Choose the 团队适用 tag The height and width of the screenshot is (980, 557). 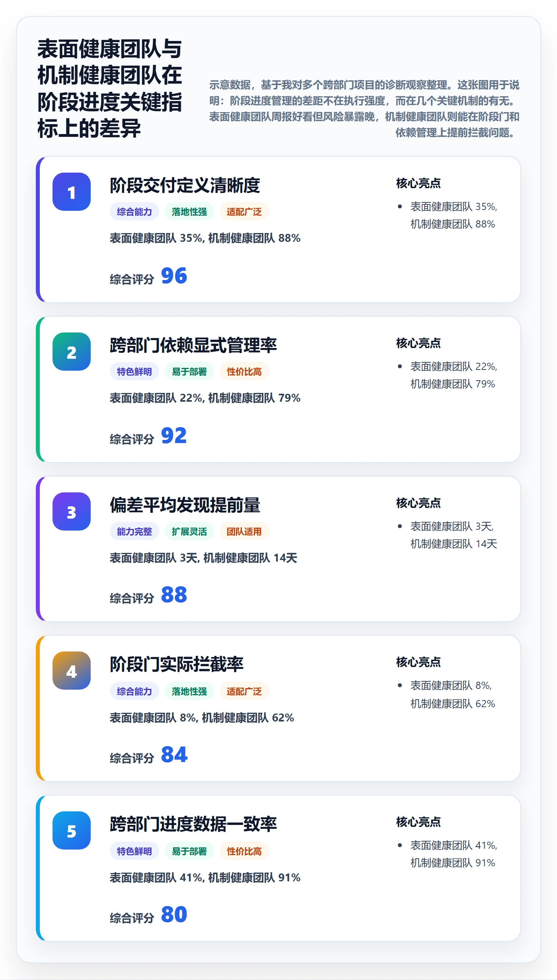click(244, 531)
